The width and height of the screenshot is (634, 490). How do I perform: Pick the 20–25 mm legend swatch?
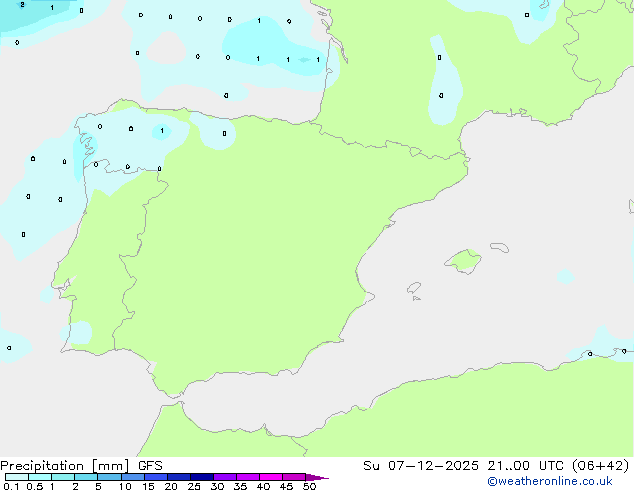click(x=179, y=477)
